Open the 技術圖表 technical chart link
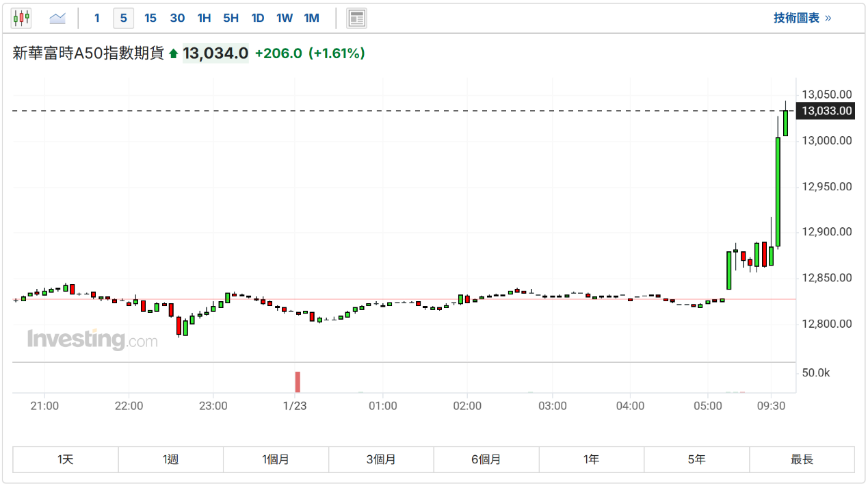The image size is (868, 486). pyautogui.click(x=802, y=18)
